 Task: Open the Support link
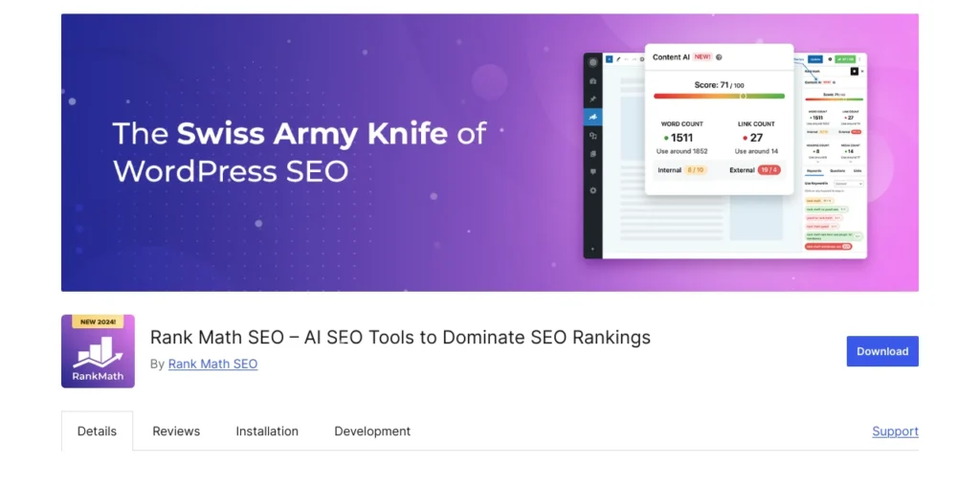click(895, 431)
